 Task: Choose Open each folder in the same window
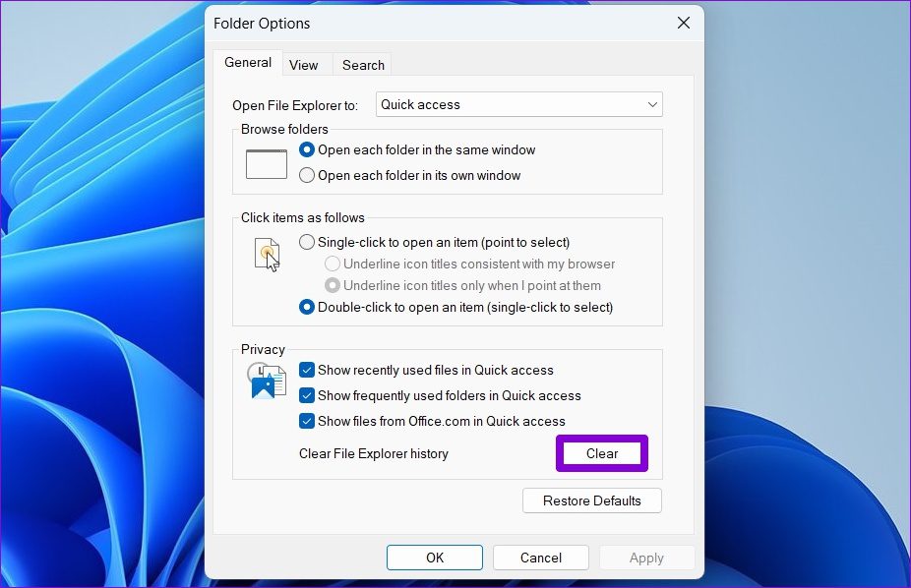point(307,150)
